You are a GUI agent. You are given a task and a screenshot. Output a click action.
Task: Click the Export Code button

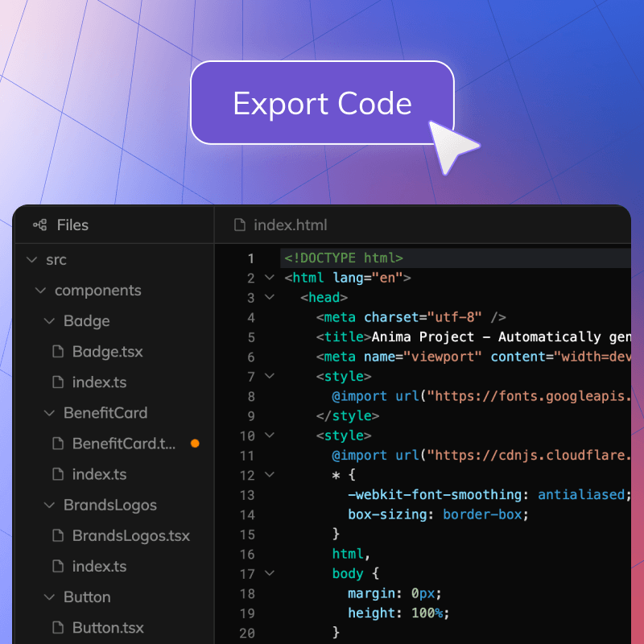[323, 103]
